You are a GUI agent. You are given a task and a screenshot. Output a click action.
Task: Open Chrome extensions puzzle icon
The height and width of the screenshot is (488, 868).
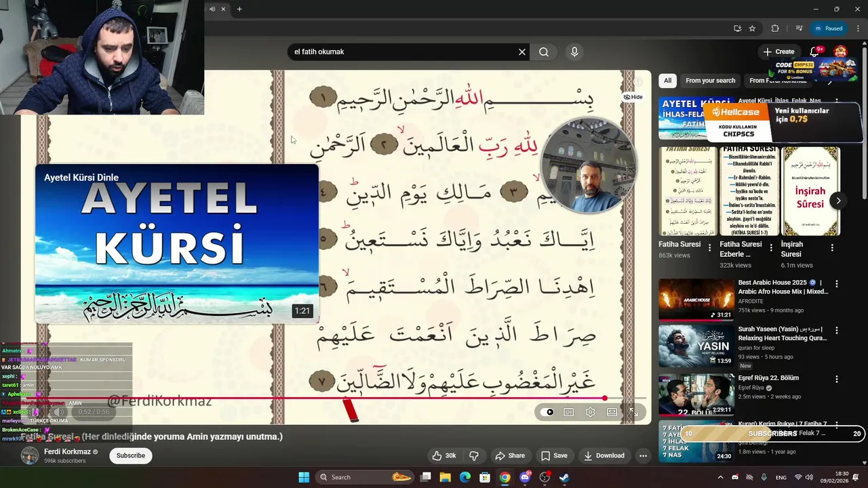(x=775, y=28)
